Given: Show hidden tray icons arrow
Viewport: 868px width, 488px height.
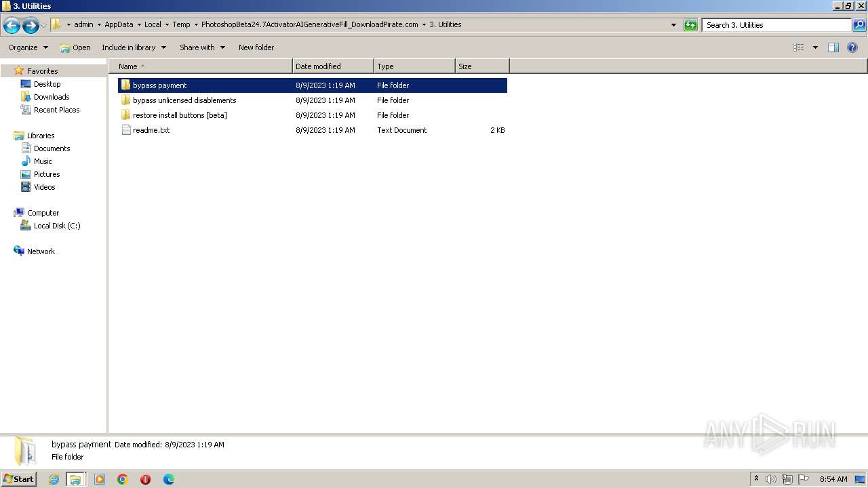Looking at the screenshot, I should [x=757, y=479].
